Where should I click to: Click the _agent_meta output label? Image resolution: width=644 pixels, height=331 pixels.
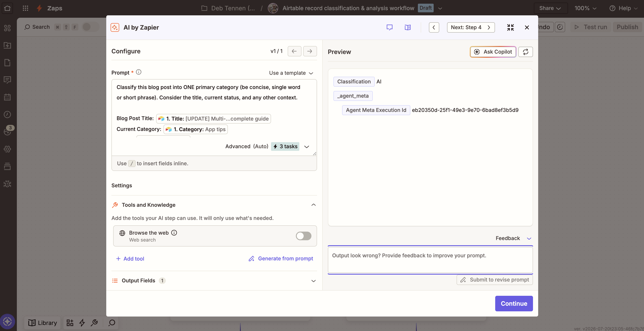[x=353, y=96]
